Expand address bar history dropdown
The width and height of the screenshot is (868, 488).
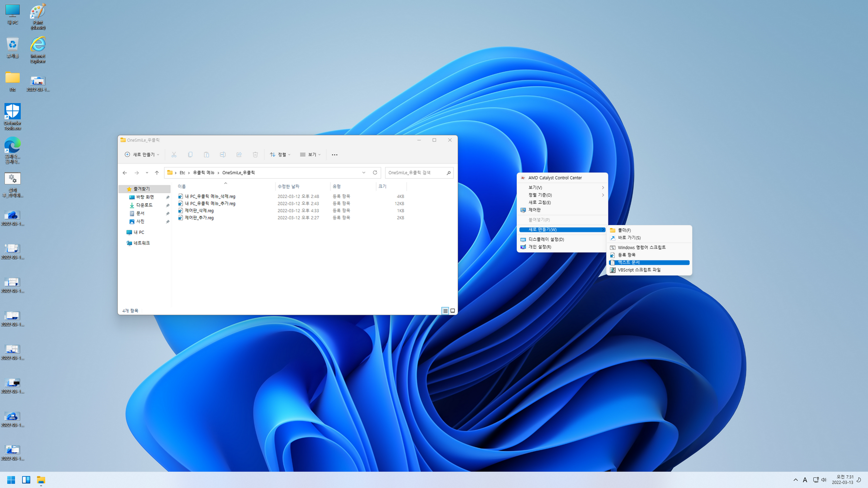[x=364, y=172]
